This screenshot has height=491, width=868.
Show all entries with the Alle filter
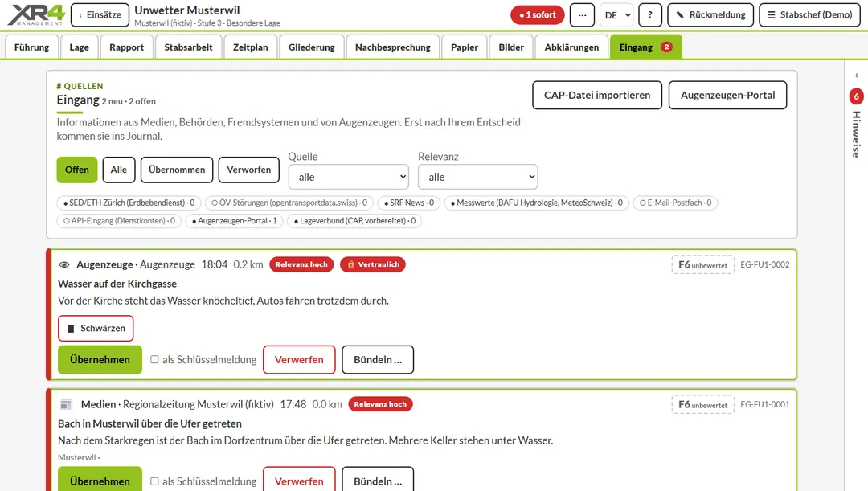pos(118,170)
